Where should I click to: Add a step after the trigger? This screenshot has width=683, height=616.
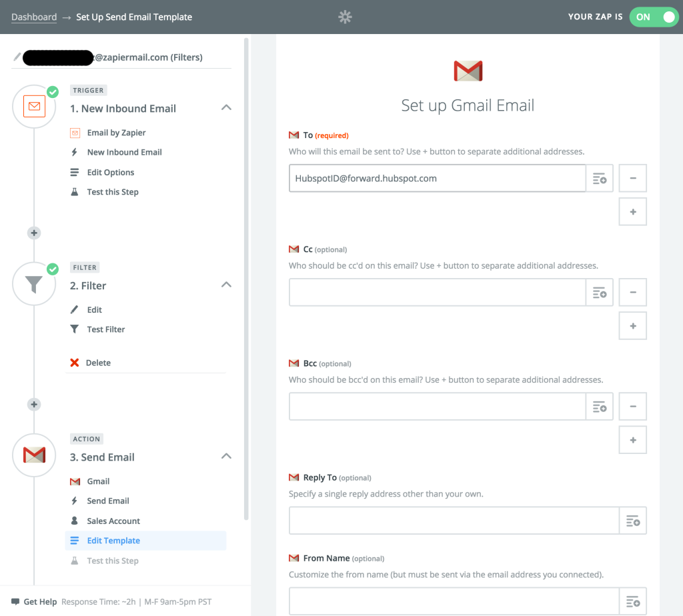34,233
